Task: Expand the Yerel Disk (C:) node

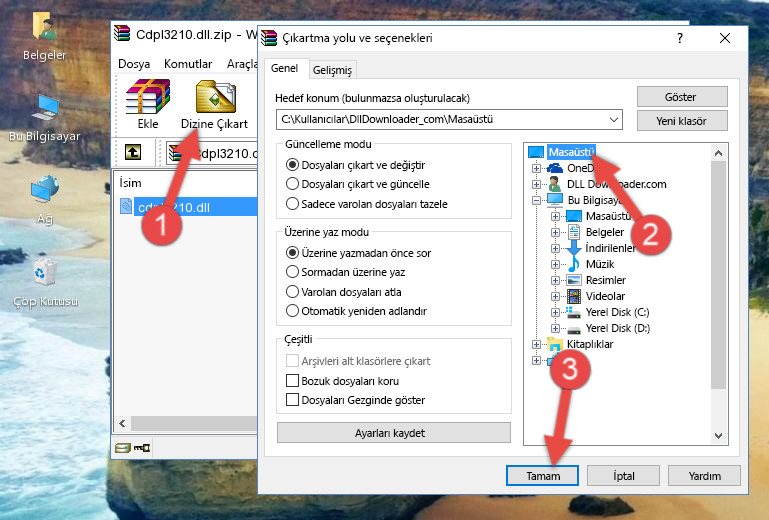Action: (x=555, y=312)
